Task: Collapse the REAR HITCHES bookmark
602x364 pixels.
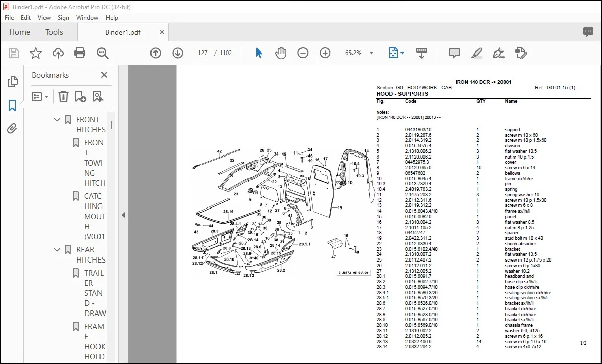Action: (57, 250)
